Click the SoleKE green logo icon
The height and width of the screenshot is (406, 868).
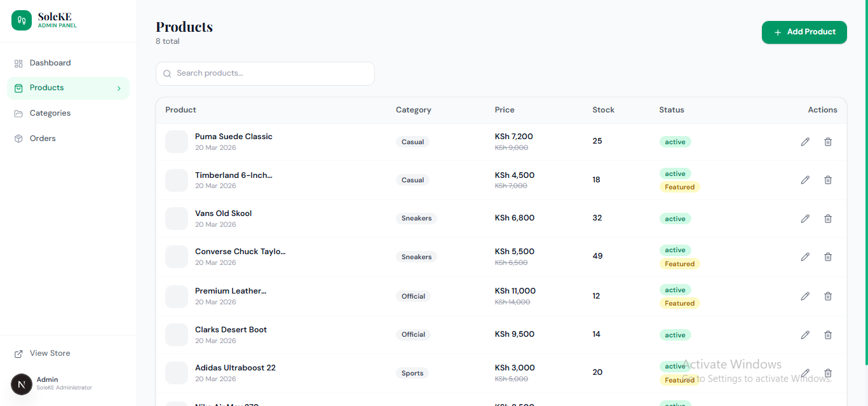pyautogui.click(x=22, y=20)
